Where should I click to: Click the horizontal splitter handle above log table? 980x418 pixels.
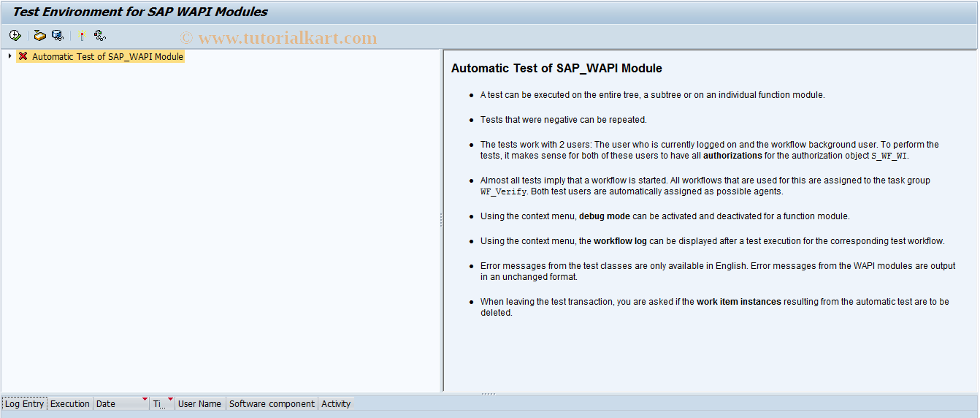[x=489, y=394]
